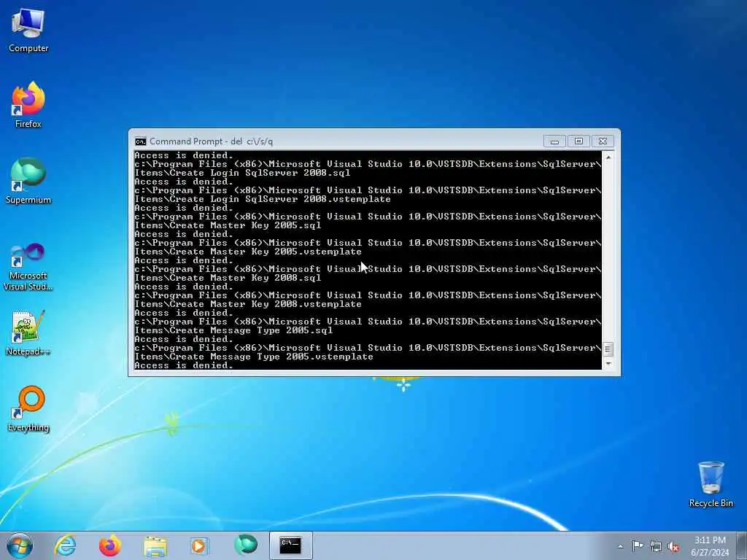Click the Command Prompt scrollbar thumb

point(608,349)
